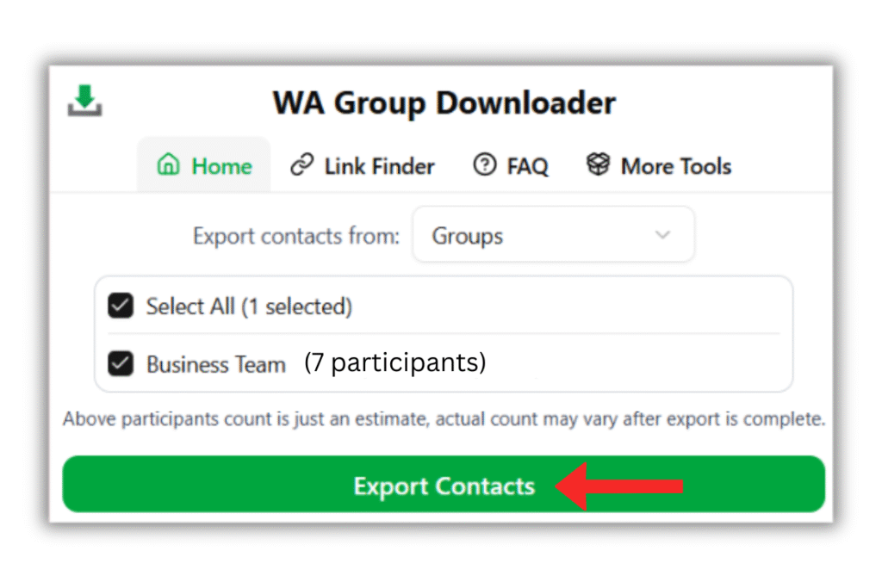Click the chain link icon beside Link Finder
Image resolution: width=882 pixels, height=588 pixels.
click(x=302, y=165)
